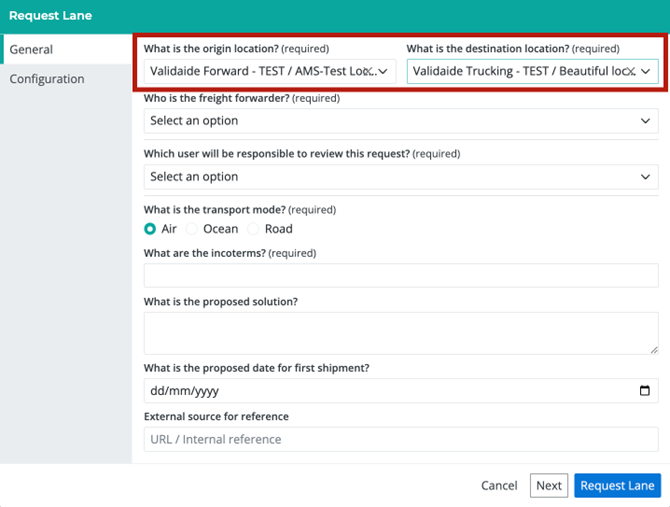
Task: Click the Request Lane dialog title
Action: point(50,16)
